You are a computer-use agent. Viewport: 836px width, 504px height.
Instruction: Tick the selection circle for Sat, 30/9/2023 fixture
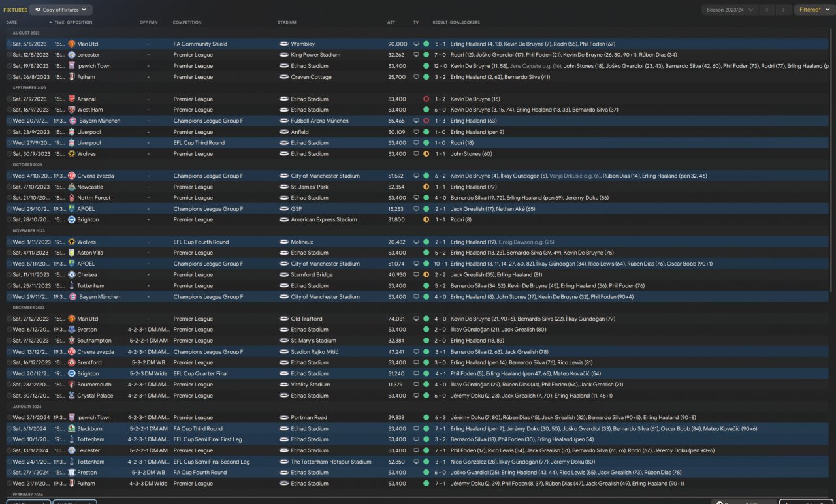9,154
